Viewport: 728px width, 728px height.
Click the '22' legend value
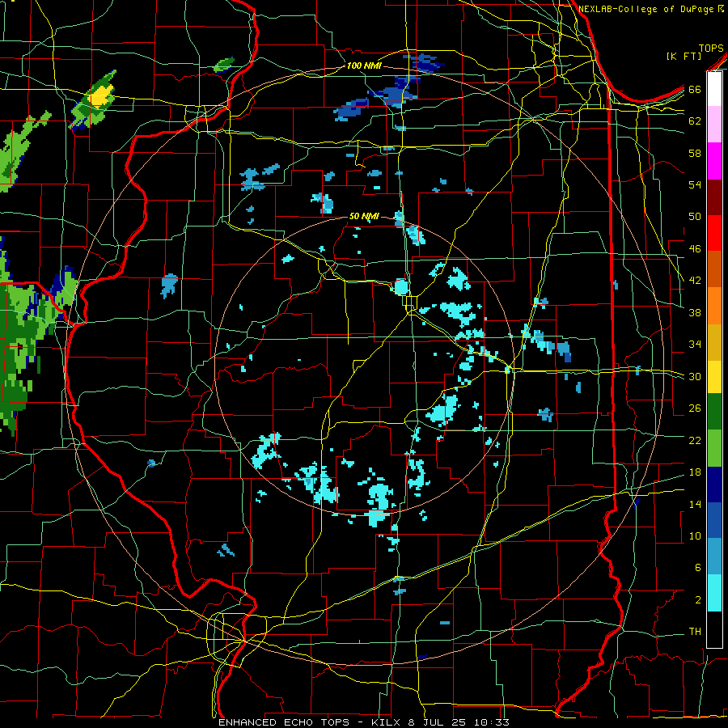click(695, 441)
